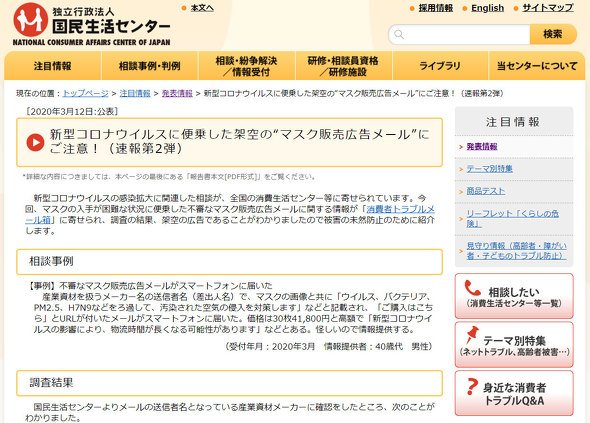Open 注目情報 navigation tab

click(x=53, y=66)
